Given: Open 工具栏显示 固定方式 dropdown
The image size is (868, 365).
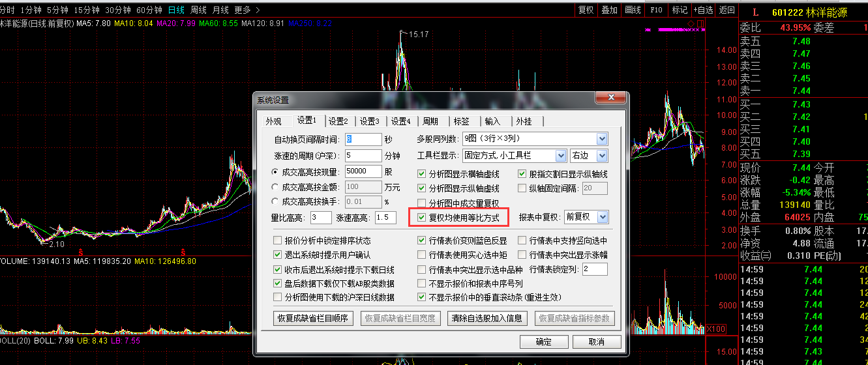Looking at the screenshot, I should [560, 156].
